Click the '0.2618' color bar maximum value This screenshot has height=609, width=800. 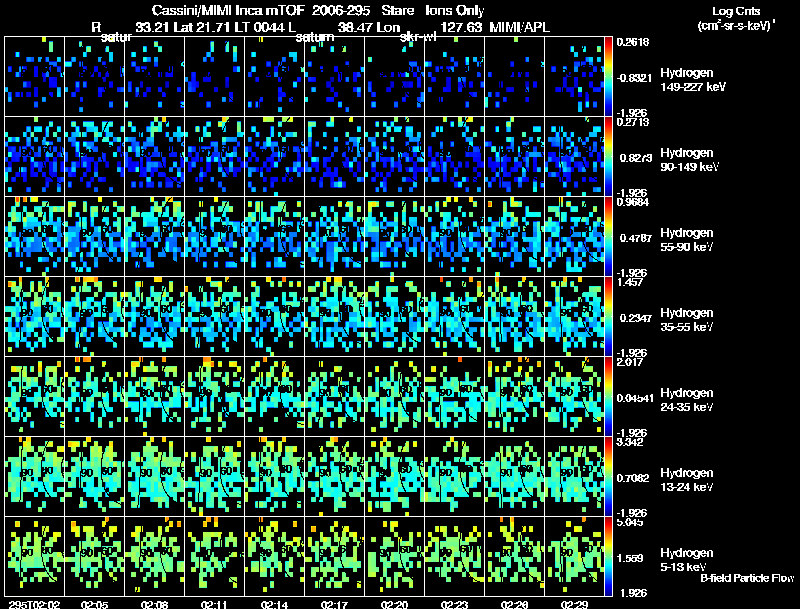(633, 42)
